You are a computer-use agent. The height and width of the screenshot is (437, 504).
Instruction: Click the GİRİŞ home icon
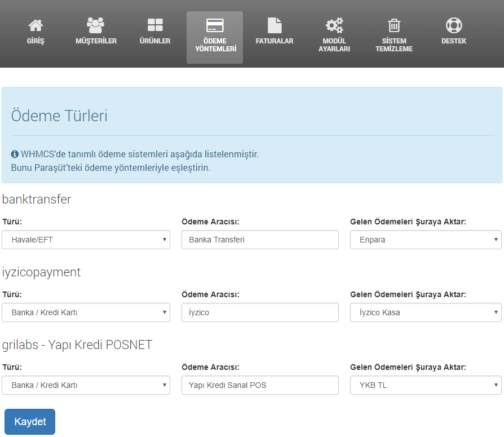pyautogui.click(x=36, y=25)
